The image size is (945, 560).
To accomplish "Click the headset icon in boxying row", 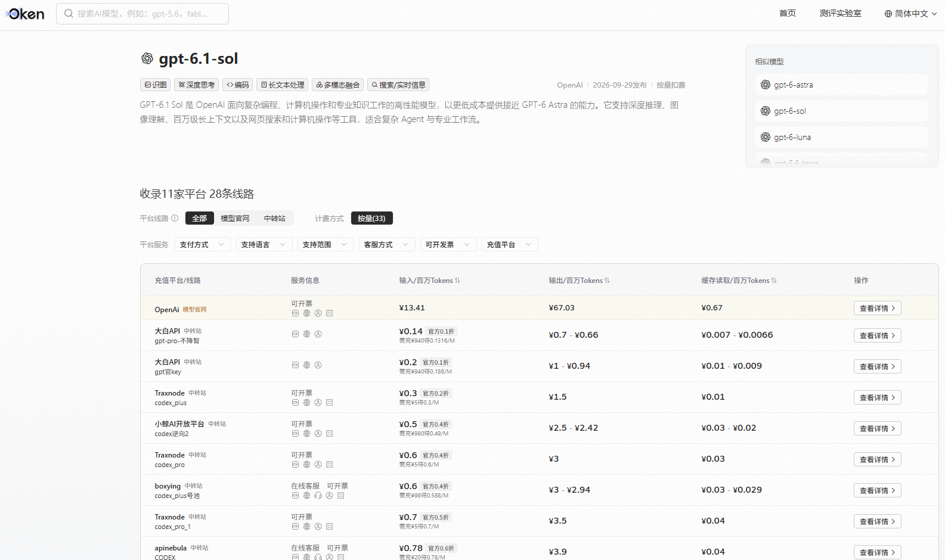I will pos(318,496).
